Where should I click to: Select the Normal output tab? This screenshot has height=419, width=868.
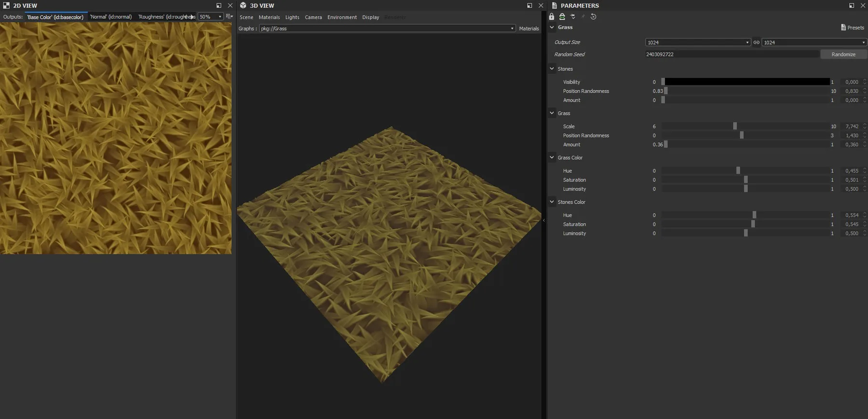coord(111,17)
